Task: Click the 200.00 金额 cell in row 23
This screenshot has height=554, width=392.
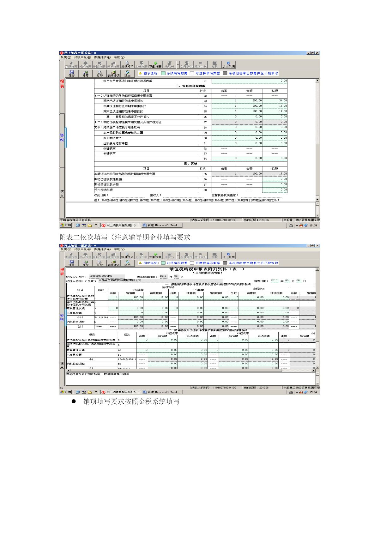Action: tap(250, 101)
